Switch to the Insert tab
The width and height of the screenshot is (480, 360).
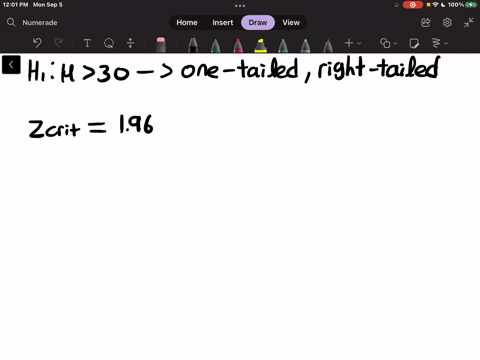[x=223, y=22]
